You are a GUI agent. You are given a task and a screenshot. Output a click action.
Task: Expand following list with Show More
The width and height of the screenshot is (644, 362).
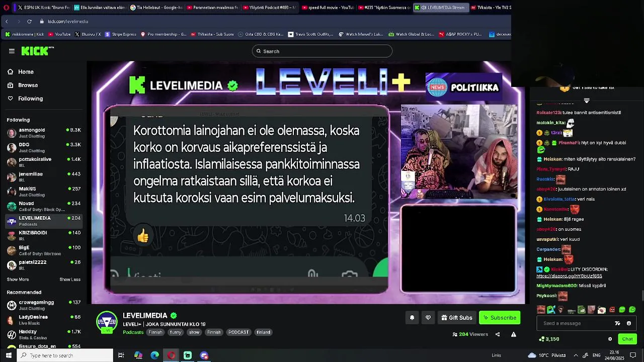[x=18, y=280]
